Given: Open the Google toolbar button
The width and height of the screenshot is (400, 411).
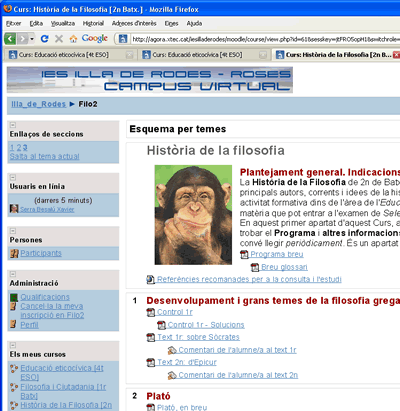Looking at the screenshot, I should tap(95, 38).
